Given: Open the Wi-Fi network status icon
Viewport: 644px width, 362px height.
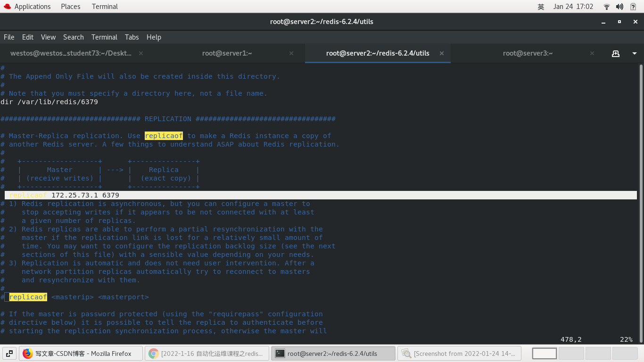Looking at the screenshot, I should point(607,7).
